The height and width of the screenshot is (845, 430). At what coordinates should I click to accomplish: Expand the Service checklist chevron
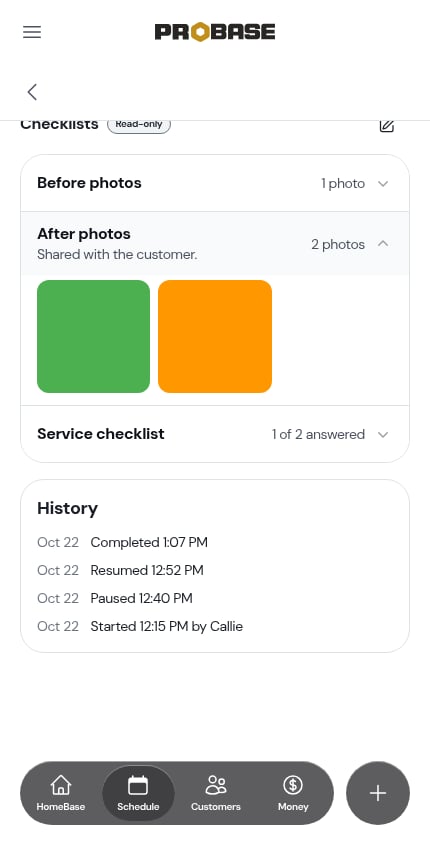click(383, 434)
